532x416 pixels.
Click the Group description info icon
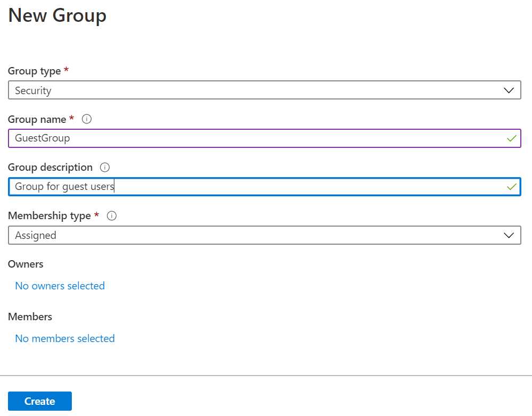pos(105,167)
